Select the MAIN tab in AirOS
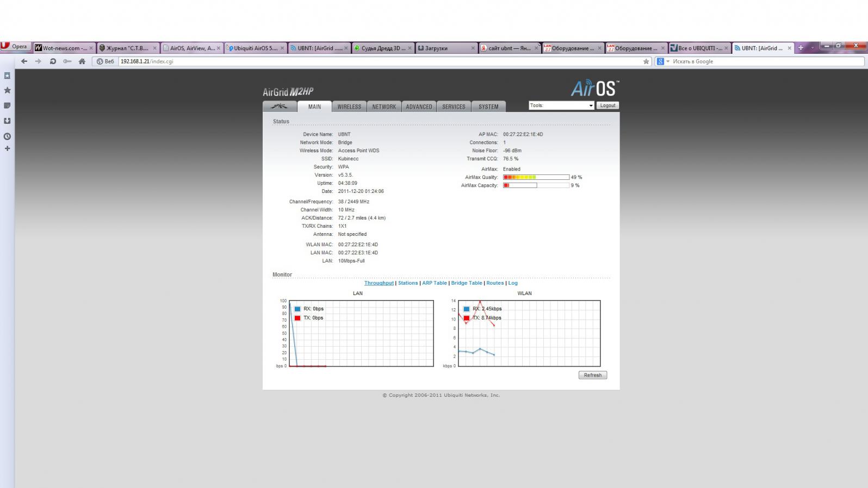 click(314, 107)
